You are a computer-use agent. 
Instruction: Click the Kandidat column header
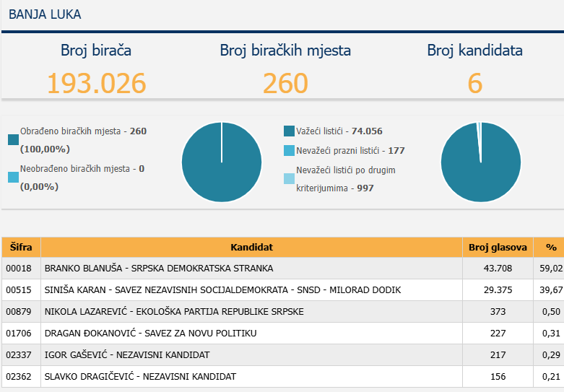pos(251,248)
